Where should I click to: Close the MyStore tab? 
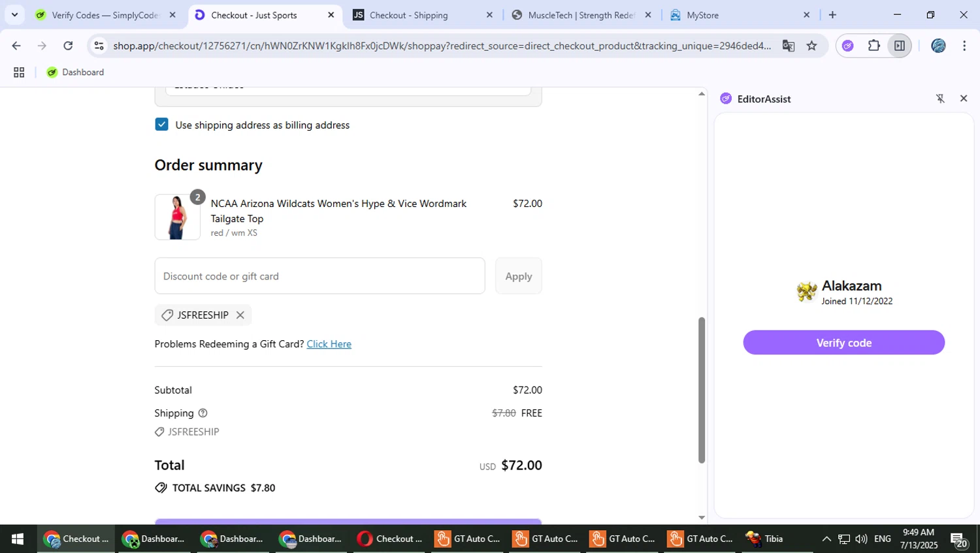[x=806, y=15]
